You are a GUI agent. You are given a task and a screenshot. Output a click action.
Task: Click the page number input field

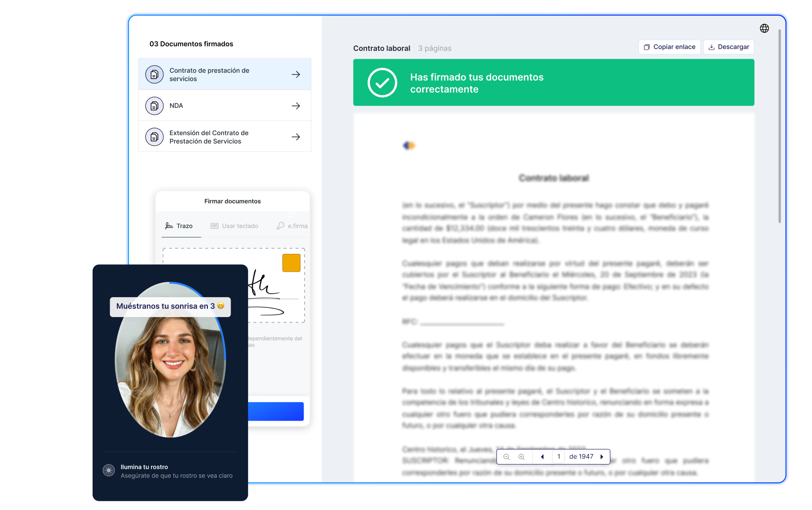[559, 457]
